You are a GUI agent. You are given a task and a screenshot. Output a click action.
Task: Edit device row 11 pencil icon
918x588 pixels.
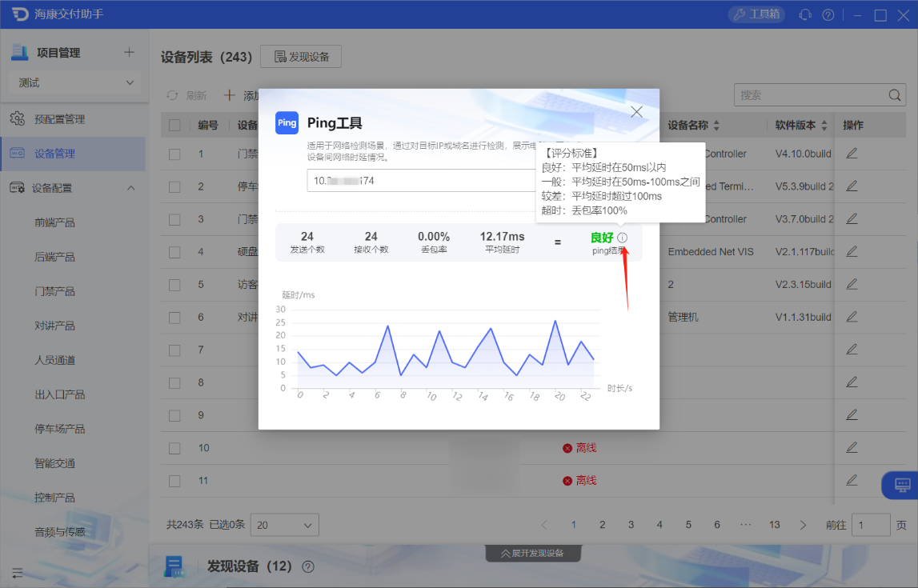click(852, 480)
